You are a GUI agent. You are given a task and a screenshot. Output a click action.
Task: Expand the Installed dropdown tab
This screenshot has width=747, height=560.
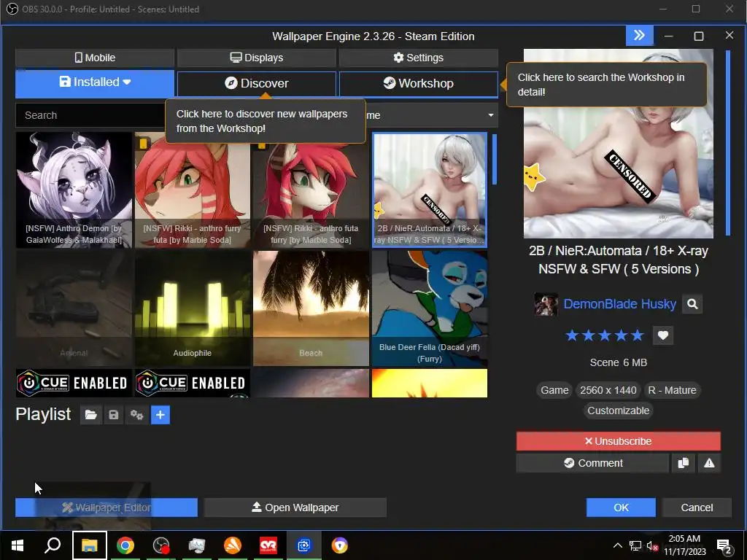pos(95,82)
